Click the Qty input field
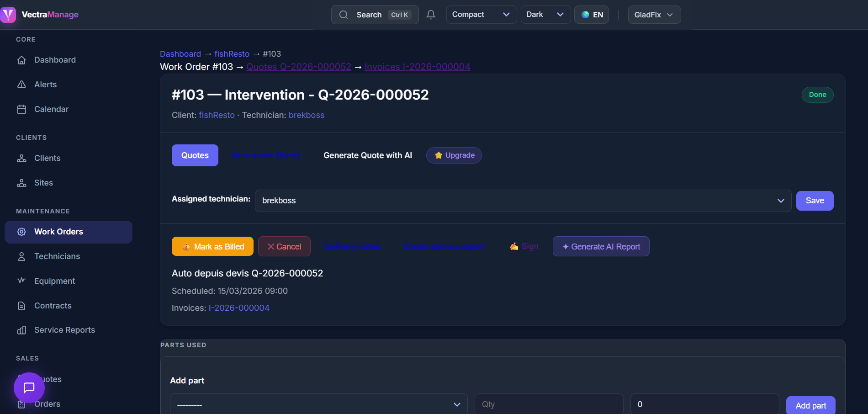 coord(549,404)
